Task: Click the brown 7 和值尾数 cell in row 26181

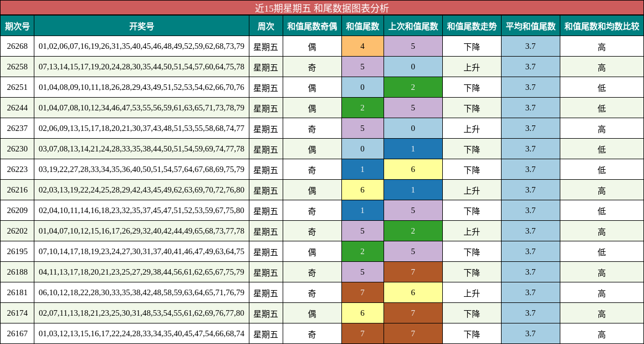Action: [x=362, y=293]
